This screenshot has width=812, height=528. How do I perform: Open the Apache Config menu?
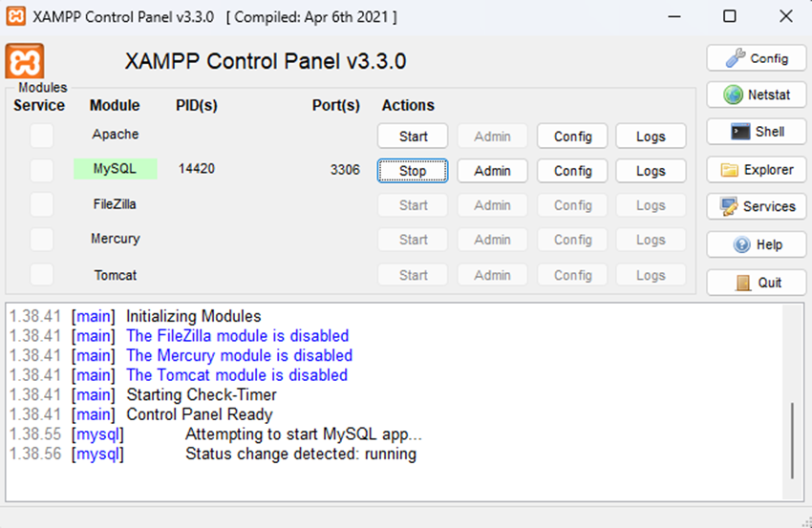tap(572, 137)
